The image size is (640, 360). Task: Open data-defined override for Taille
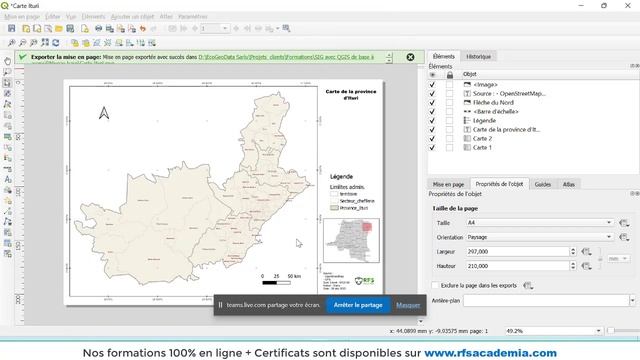coord(624,223)
